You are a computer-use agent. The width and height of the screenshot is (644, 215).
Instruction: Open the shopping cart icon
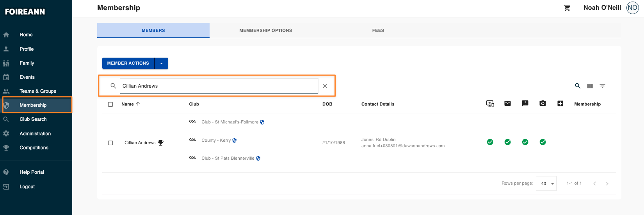567,8
